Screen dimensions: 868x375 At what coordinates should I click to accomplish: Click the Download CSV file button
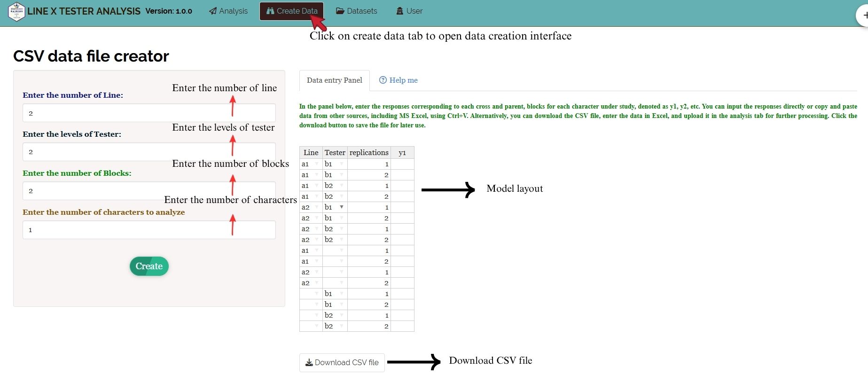(x=342, y=362)
